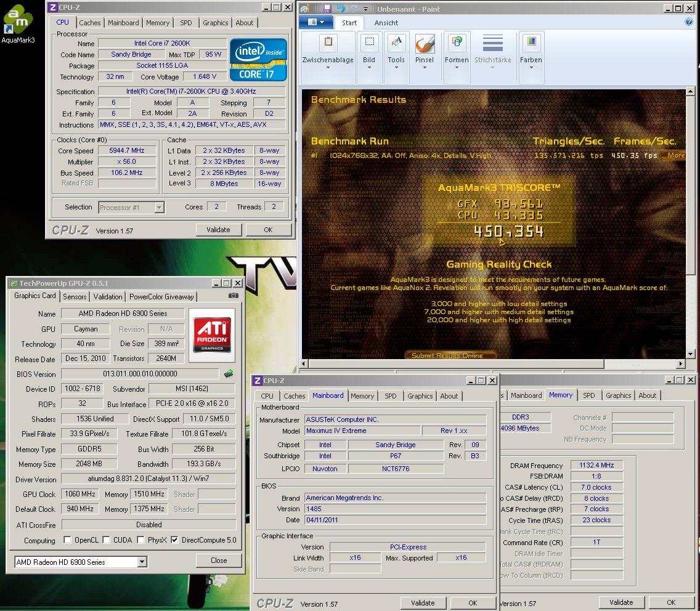700x611 pixels.
Task: Click the Close button in GPU-Z
Action: pos(219,560)
